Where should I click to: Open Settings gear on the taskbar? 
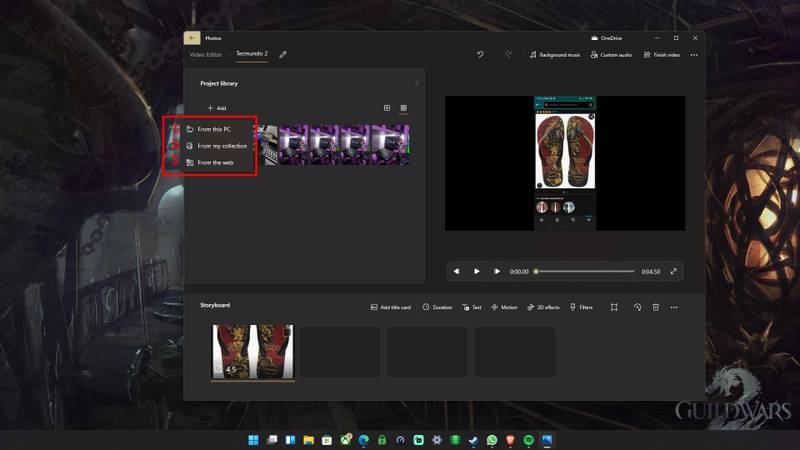[437, 440]
